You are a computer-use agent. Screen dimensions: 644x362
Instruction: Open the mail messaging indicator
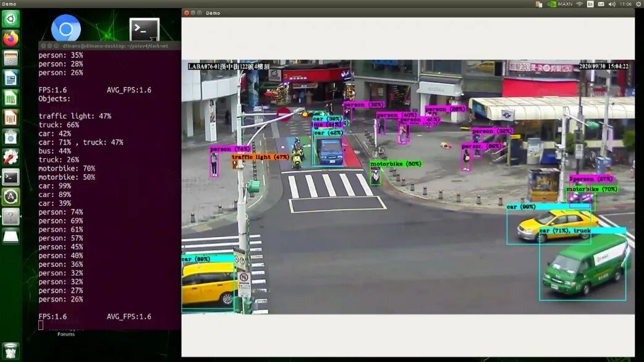click(601, 4)
